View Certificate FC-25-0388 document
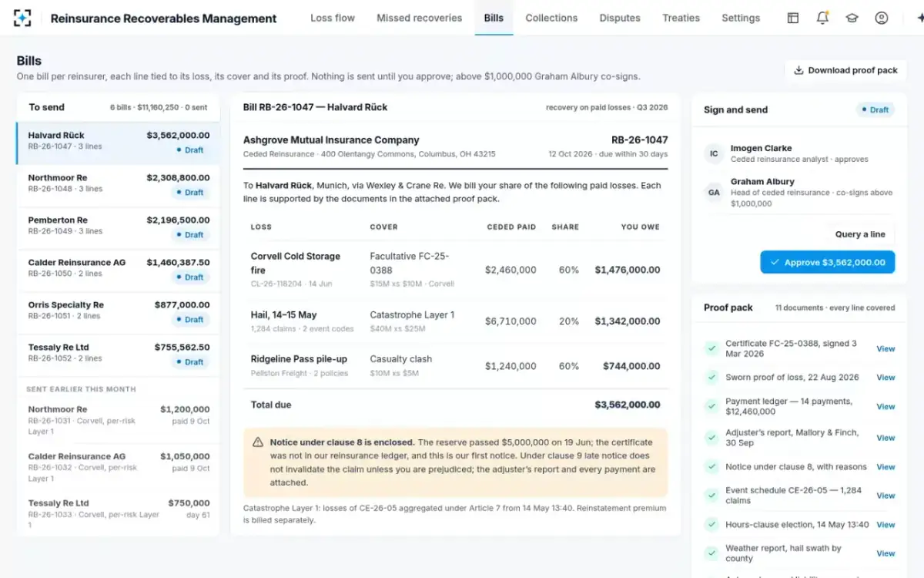The height and width of the screenshot is (578, 924). click(x=885, y=348)
